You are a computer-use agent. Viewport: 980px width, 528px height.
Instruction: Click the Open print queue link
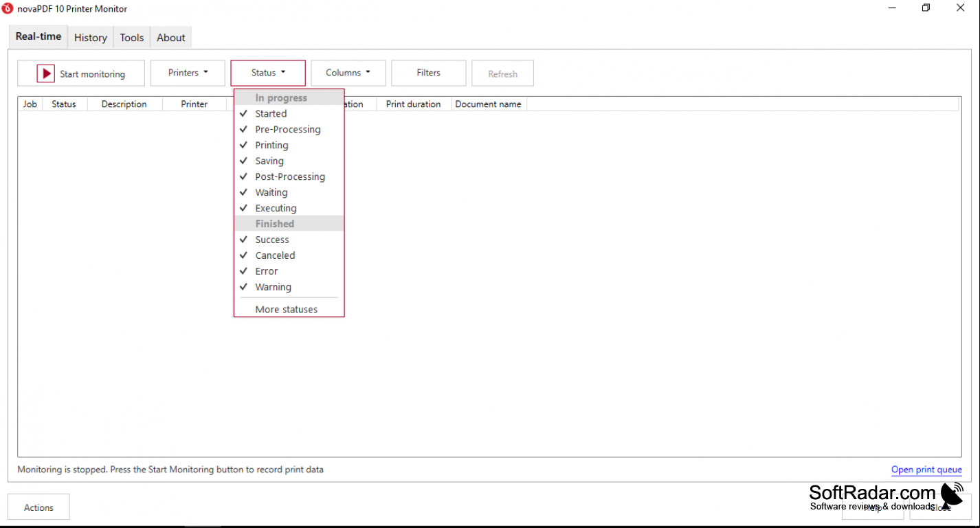tap(926, 470)
